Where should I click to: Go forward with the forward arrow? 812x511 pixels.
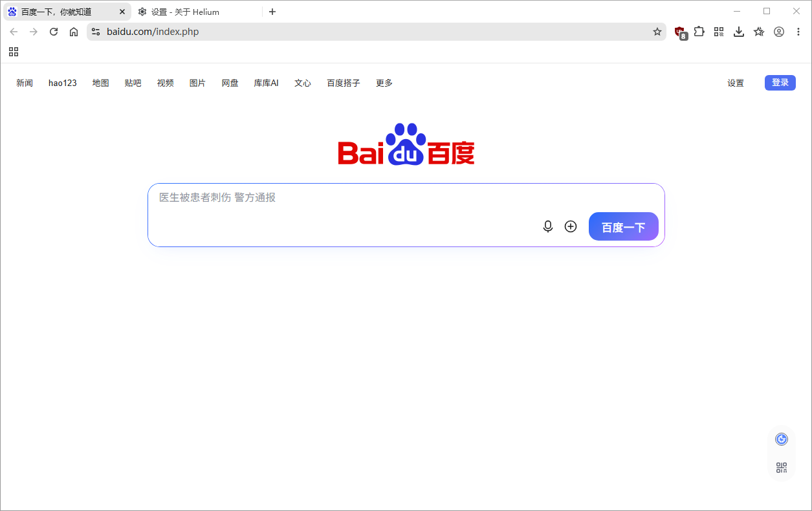(x=34, y=32)
